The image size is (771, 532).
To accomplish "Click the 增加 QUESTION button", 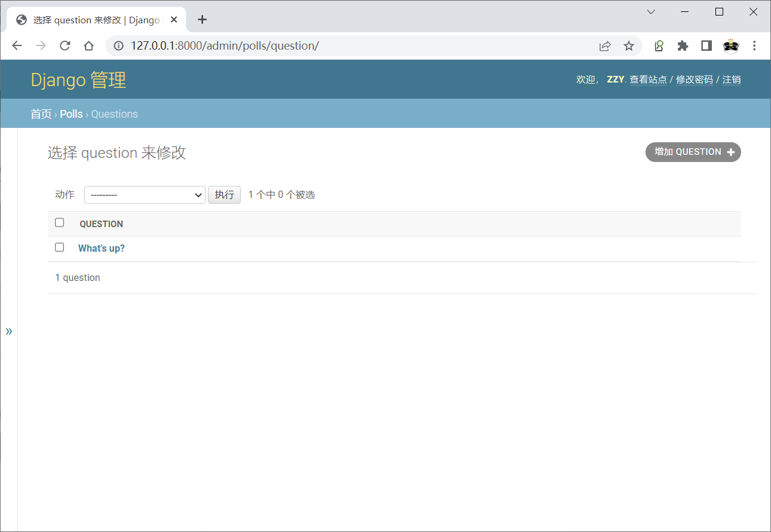I will [693, 152].
